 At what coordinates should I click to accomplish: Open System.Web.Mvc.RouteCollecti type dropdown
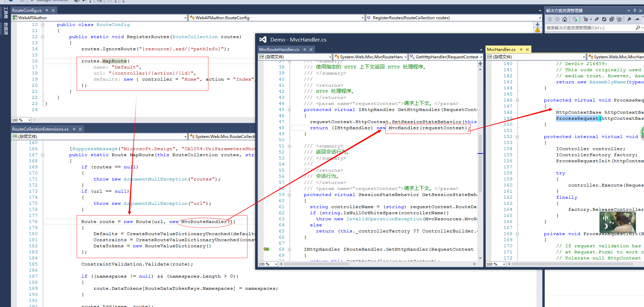tap(222, 137)
